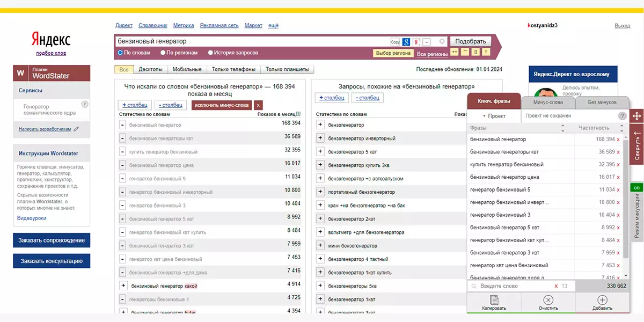
Task: Select the По регионам radio button
Action: 163,53
